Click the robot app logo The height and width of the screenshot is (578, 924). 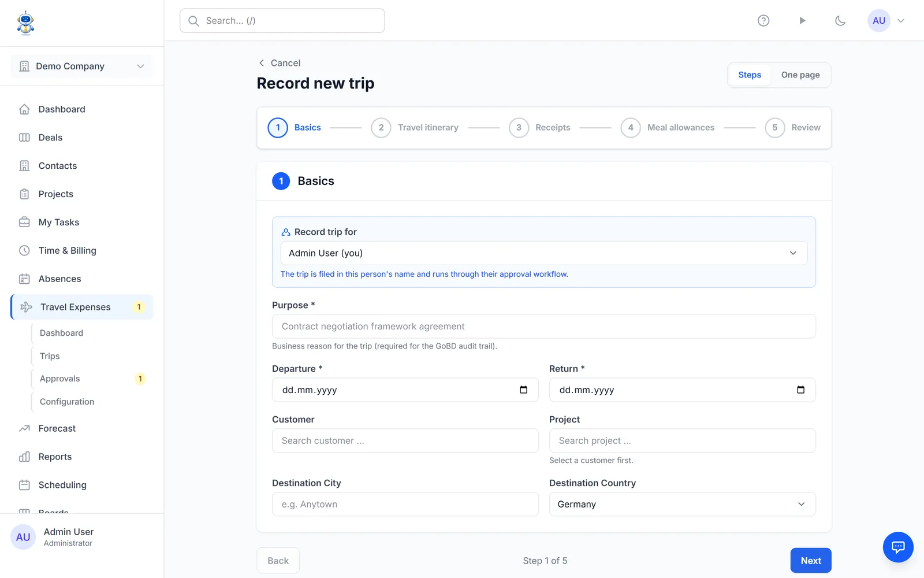25,23
